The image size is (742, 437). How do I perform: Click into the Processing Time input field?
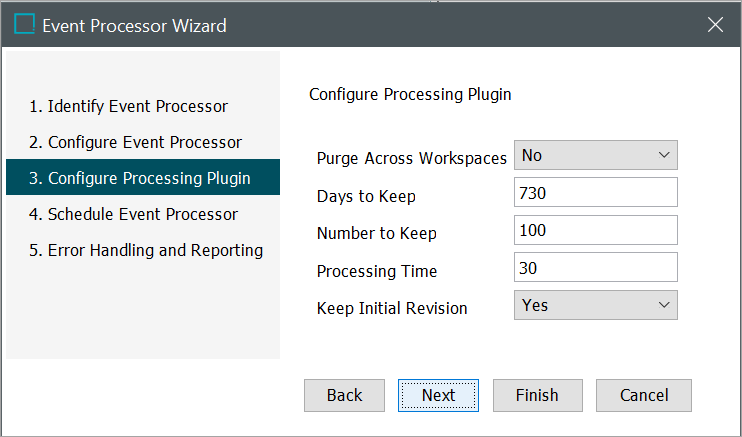coord(596,267)
